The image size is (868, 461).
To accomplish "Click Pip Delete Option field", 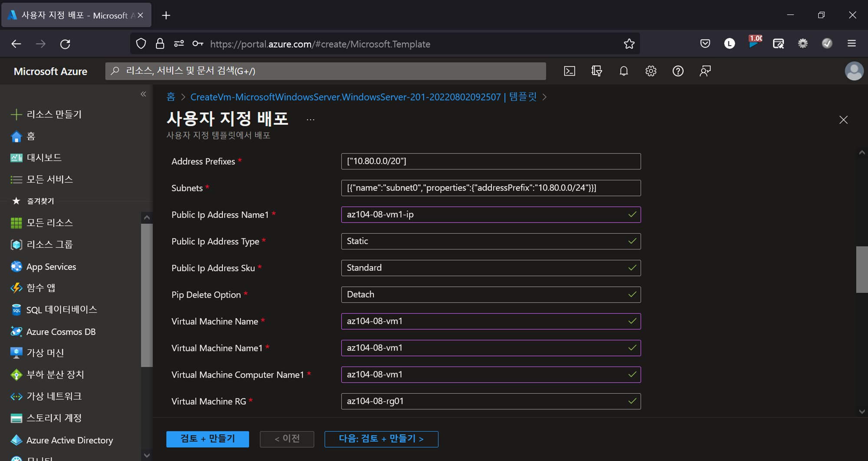I will click(x=491, y=294).
